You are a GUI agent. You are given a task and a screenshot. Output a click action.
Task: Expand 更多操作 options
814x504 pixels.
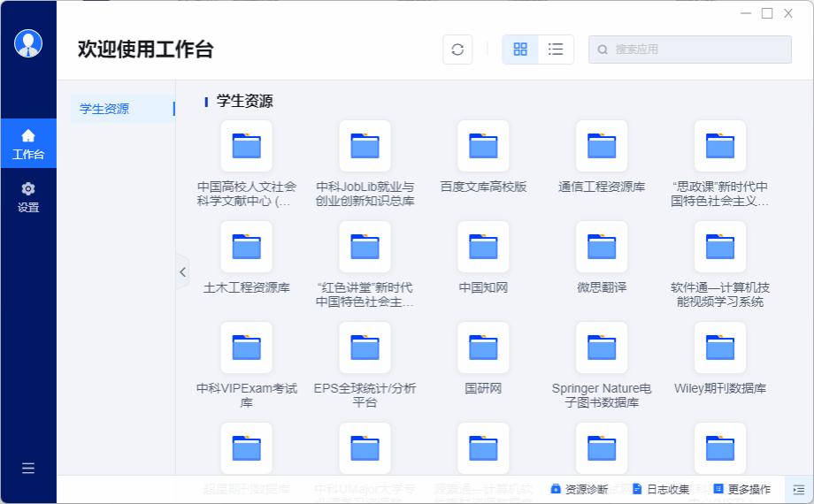pos(741,489)
